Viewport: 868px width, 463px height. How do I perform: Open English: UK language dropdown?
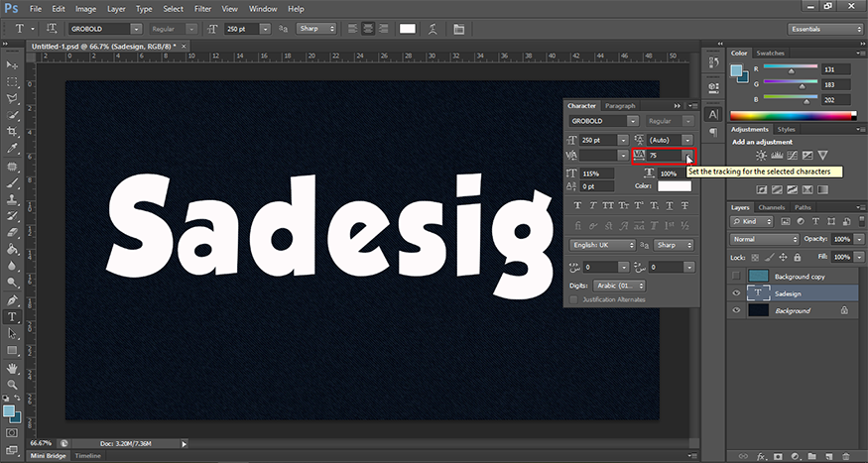602,245
